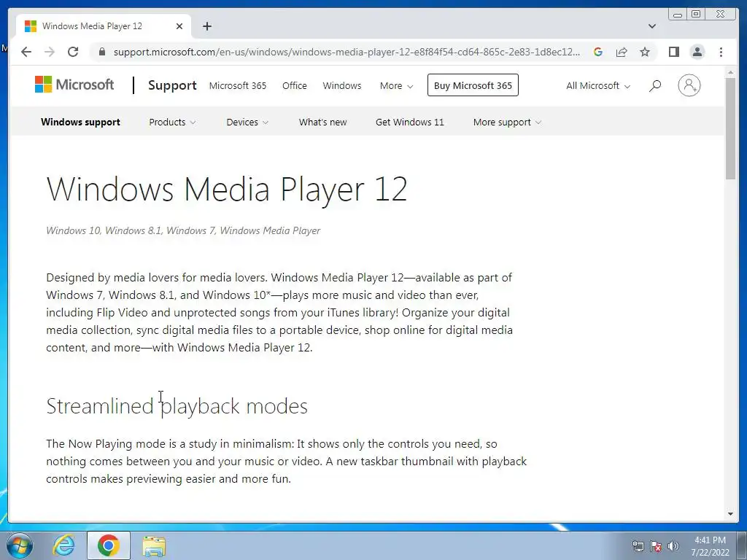The image size is (747, 560).
Task: Click the browser forward arrow
Action: [50, 52]
